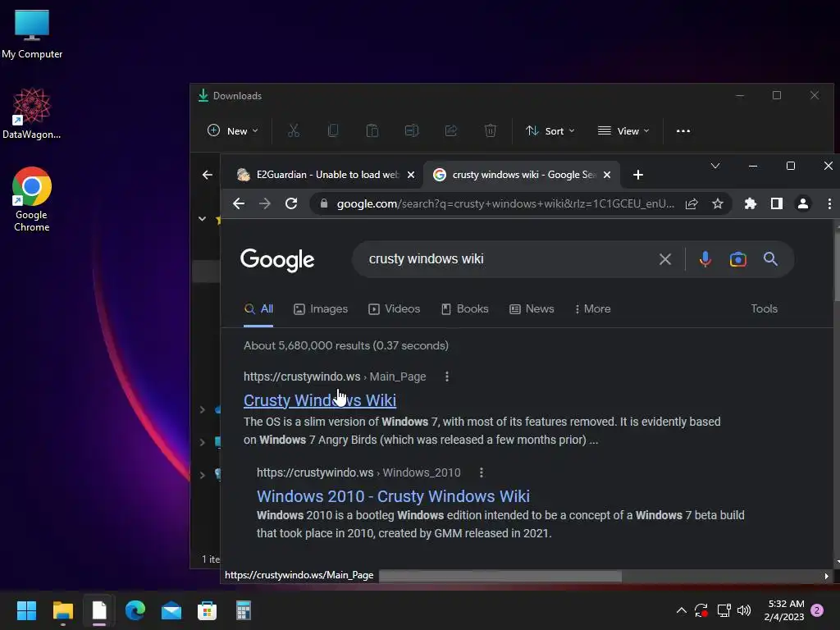The image size is (840, 630).
Task: Open the Mail app from the taskbar
Action: point(171,610)
